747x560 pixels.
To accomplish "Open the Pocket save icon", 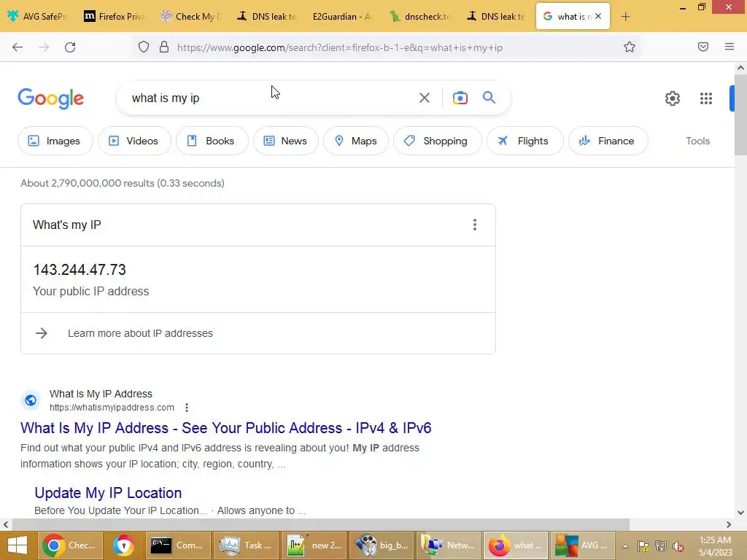I will [703, 47].
